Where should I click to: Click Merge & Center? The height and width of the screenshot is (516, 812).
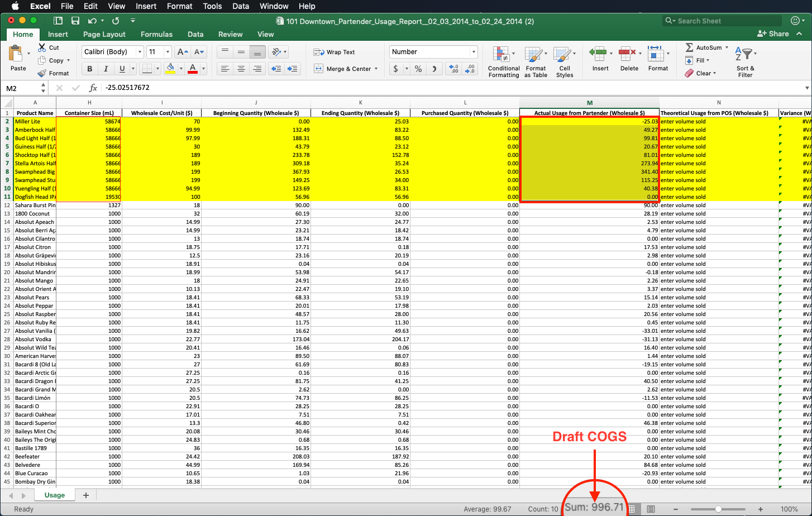342,69
